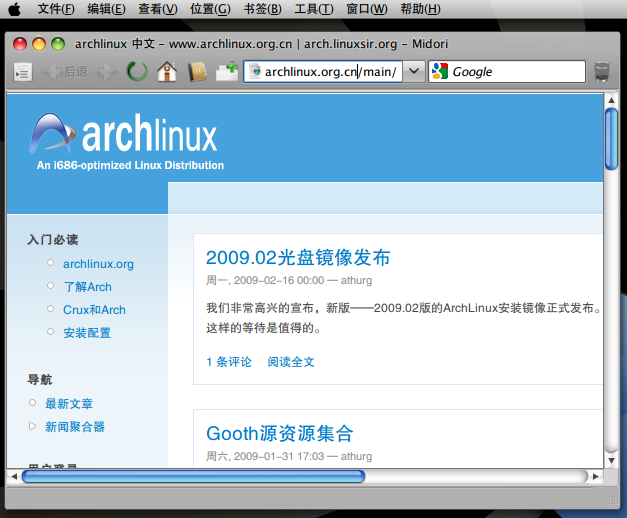
Task: Open the 查看(V) menu
Action: [x=158, y=9]
